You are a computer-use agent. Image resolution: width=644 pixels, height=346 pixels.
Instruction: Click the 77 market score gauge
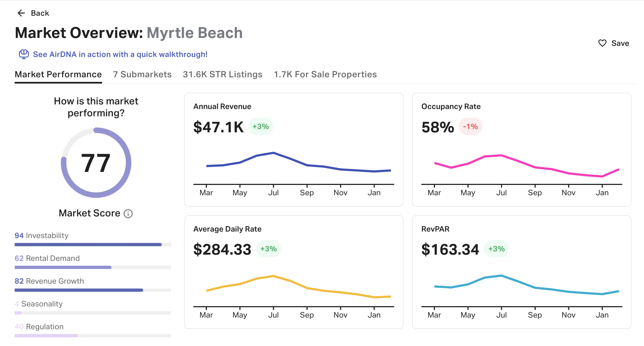pyautogui.click(x=96, y=163)
